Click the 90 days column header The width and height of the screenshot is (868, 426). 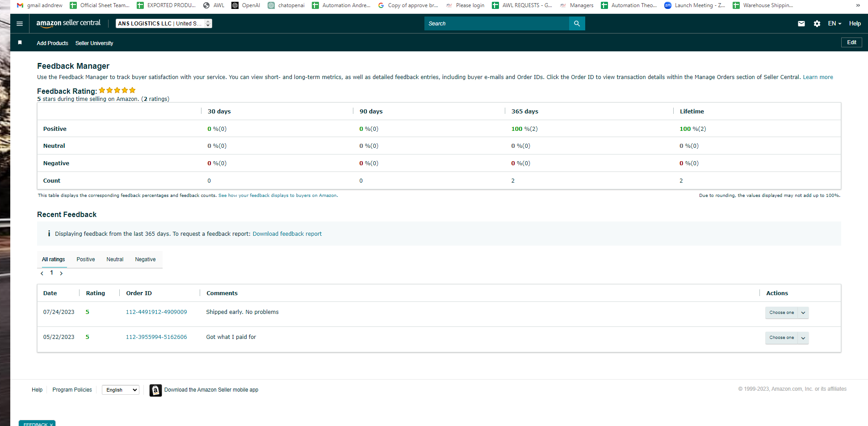(x=371, y=112)
